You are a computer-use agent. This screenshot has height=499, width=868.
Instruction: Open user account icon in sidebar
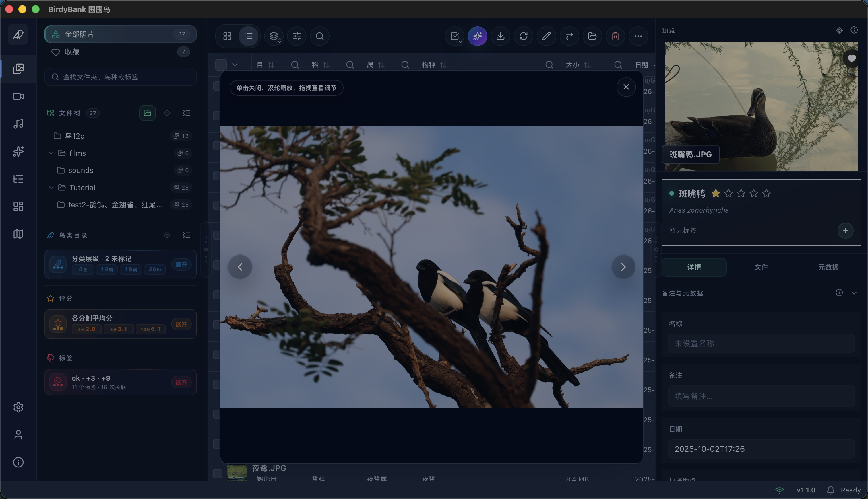(x=18, y=434)
